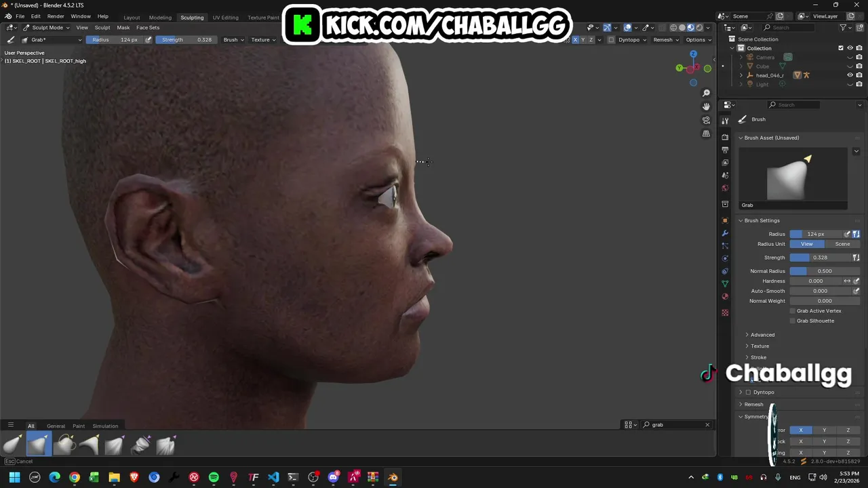Open the Face Sets menu

tap(148, 28)
